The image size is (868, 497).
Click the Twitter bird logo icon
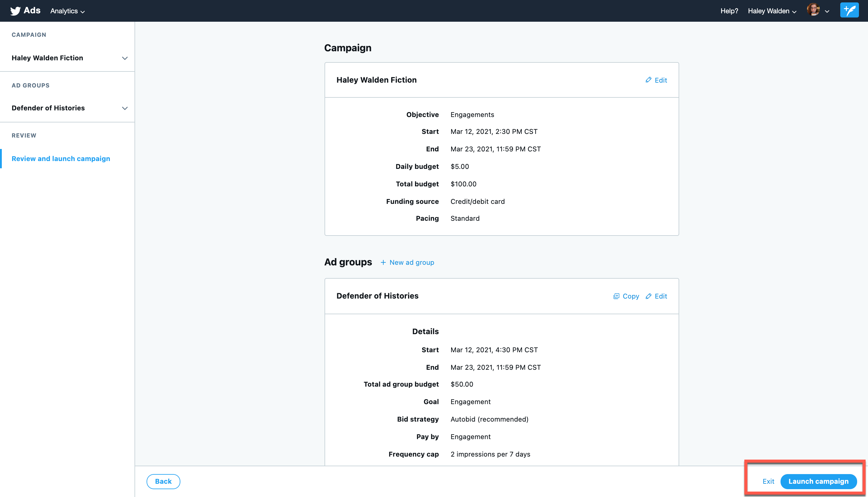point(15,11)
